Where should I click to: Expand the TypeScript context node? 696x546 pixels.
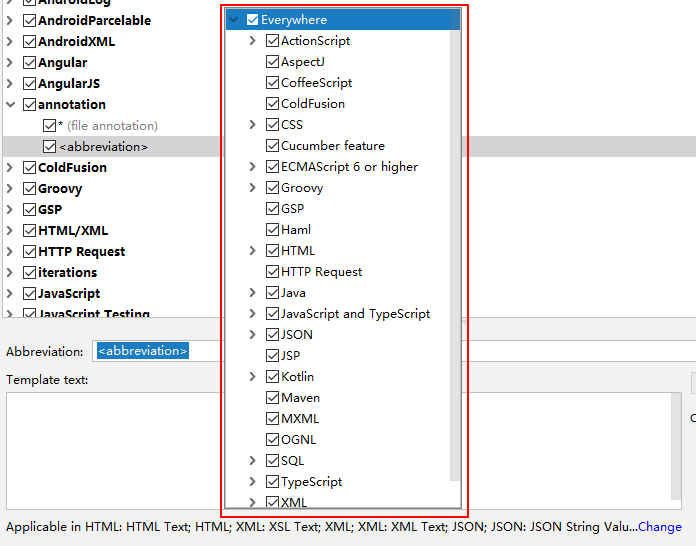[x=253, y=481]
